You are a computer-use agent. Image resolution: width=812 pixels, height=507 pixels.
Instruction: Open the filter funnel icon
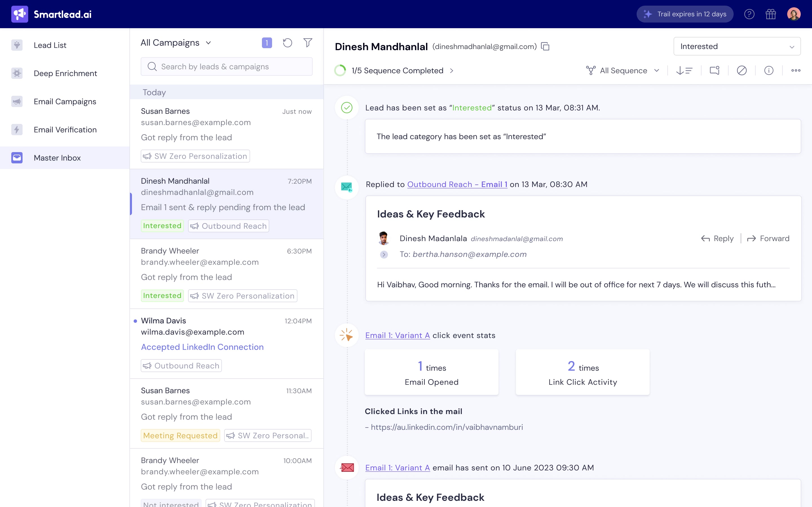pyautogui.click(x=308, y=43)
